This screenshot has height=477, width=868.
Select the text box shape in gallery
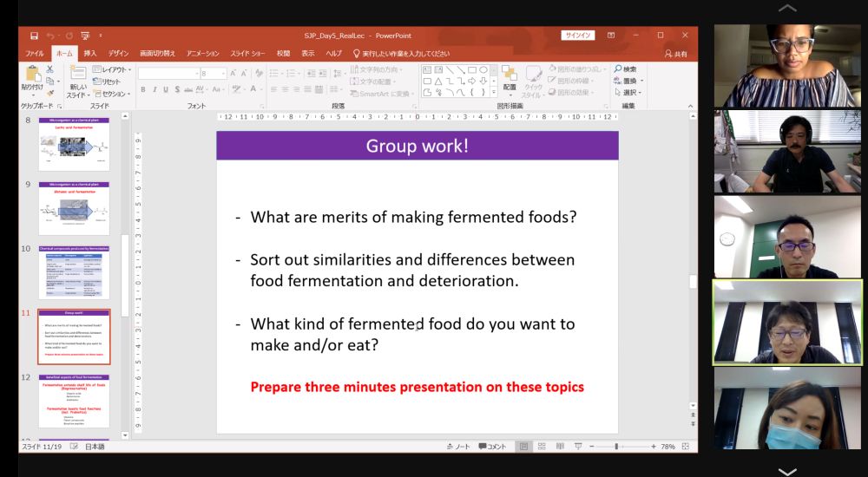click(x=427, y=69)
